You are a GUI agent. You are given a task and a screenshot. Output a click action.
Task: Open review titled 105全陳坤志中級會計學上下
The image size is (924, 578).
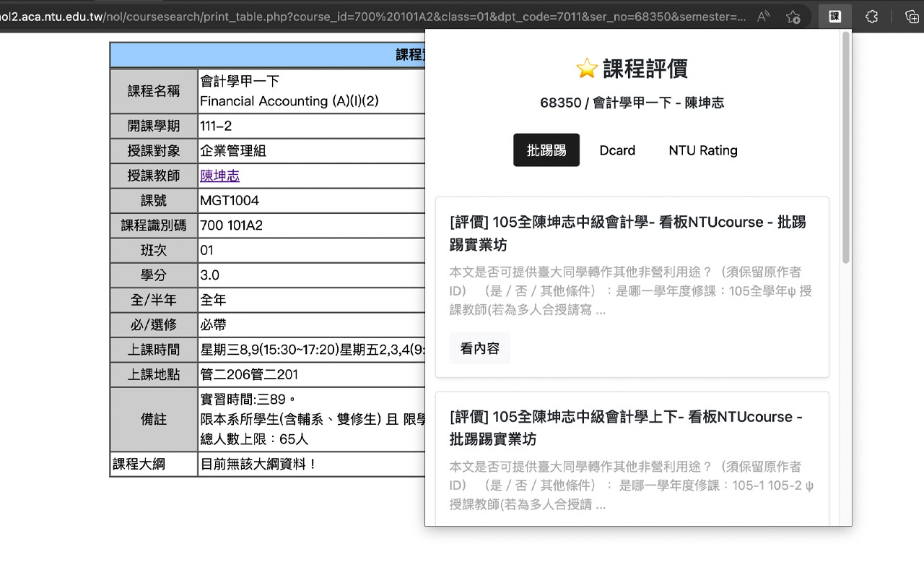click(x=628, y=428)
